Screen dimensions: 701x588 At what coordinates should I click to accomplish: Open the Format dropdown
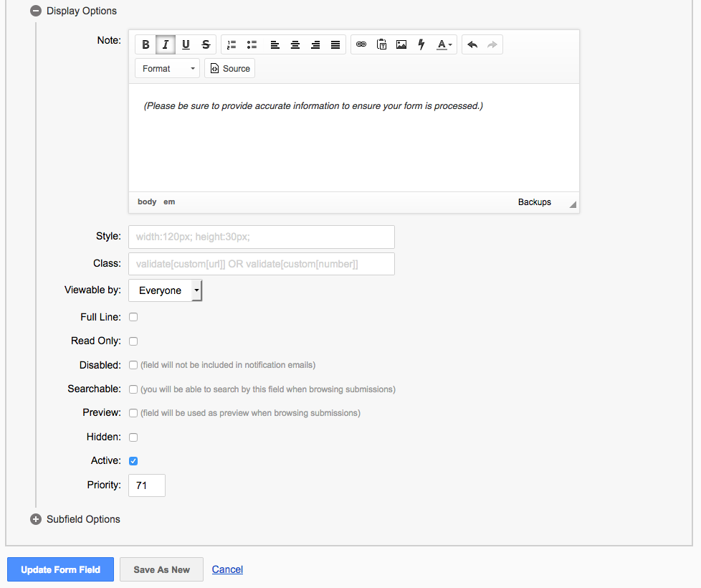[x=168, y=69]
